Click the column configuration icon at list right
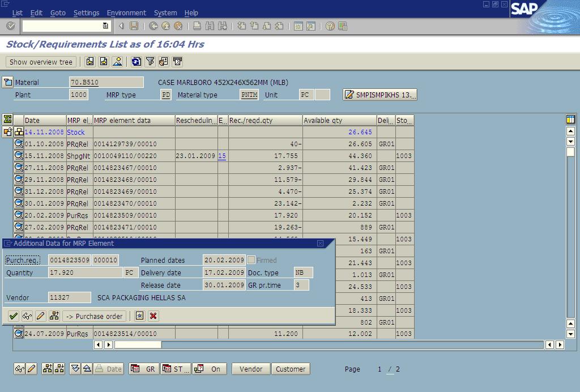This screenshot has height=392, width=580. point(570,119)
